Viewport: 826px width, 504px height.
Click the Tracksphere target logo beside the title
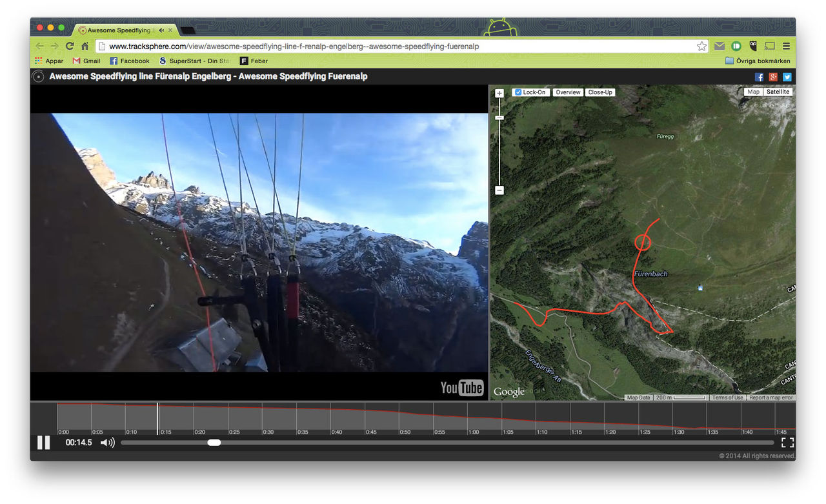click(x=37, y=76)
